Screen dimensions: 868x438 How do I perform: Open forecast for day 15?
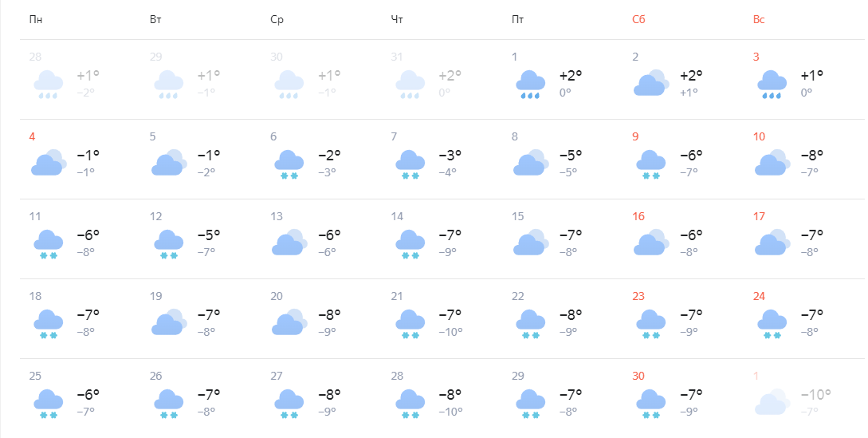click(x=563, y=239)
